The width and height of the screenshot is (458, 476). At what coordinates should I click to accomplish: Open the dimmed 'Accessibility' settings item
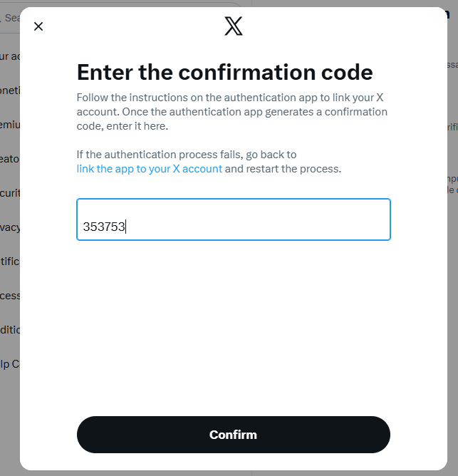[x=10, y=296]
